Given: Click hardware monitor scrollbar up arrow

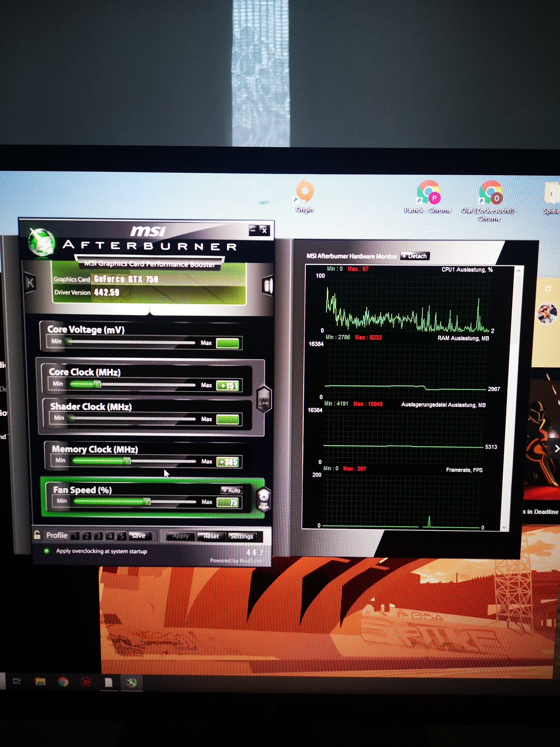Looking at the screenshot, I should [x=518, y=271].
